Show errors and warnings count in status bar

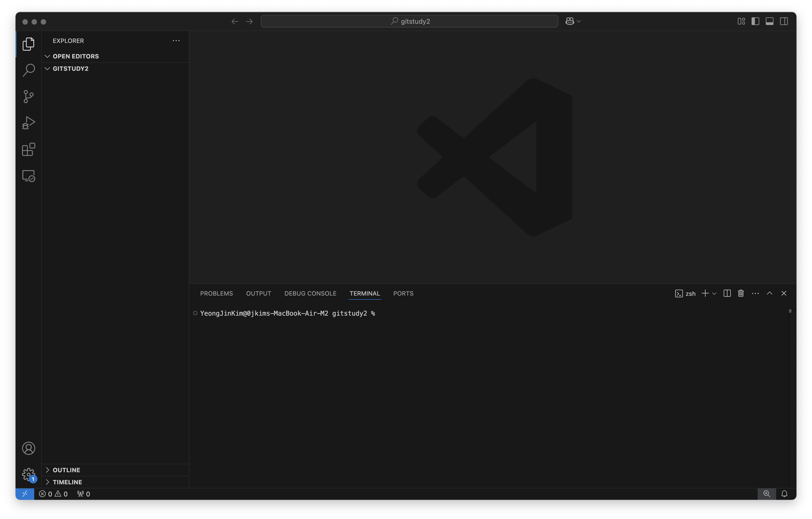(53, 494)
